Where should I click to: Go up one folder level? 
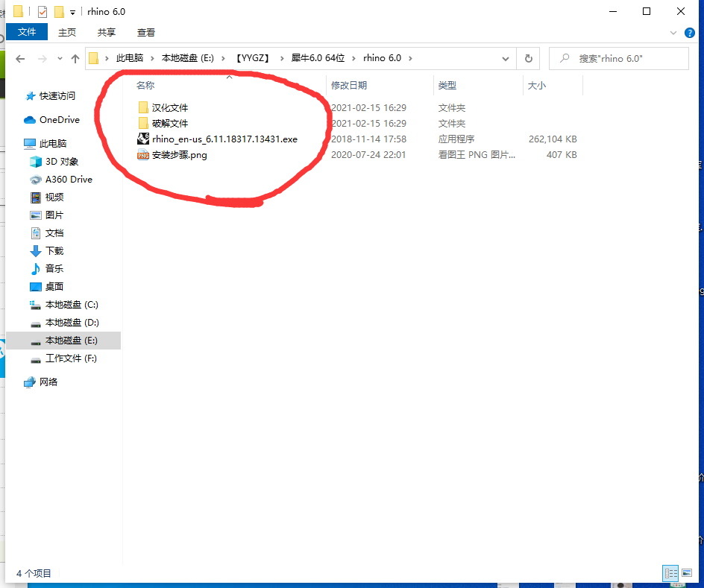click(75, 59)
